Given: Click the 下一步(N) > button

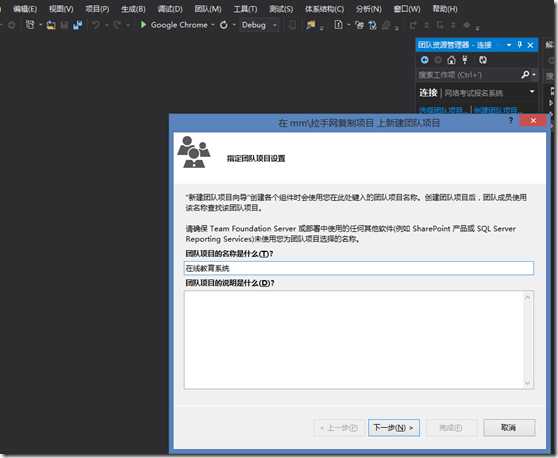Looking at the screenshot, I should [x=394, y=427].
